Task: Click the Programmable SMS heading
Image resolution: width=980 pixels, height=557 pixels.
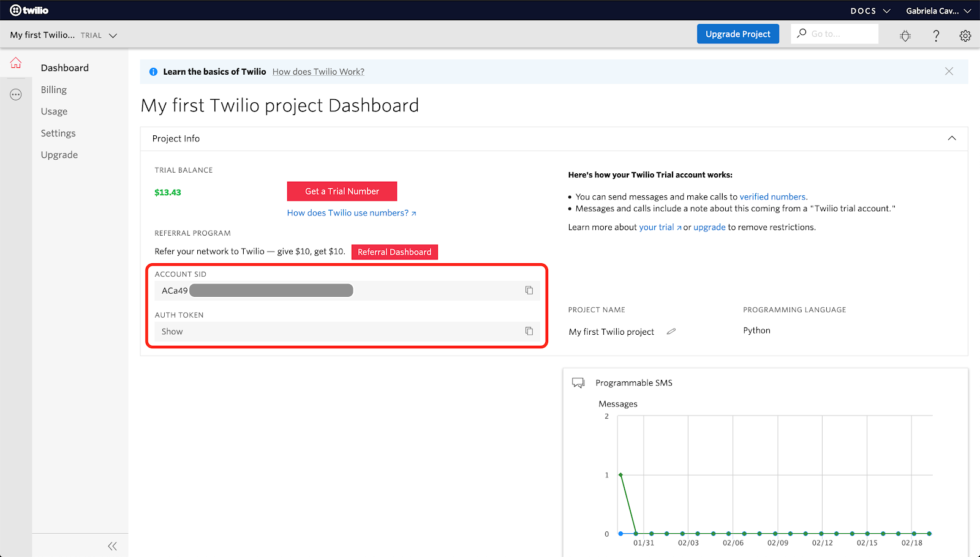Action: 634,383
